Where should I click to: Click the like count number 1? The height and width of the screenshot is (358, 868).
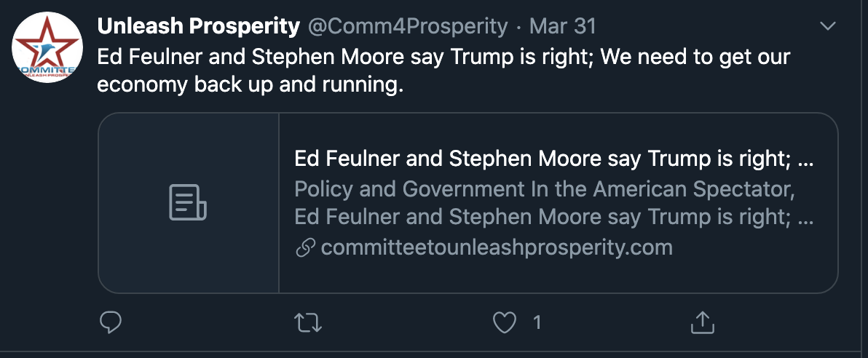(x=537, y=322)
